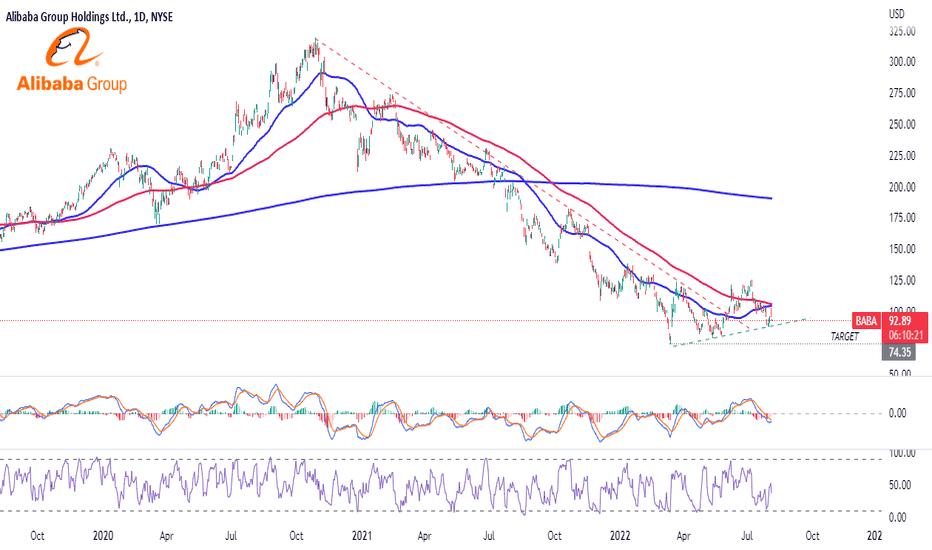932x550 pixels.
Task: Click the 175.00 price axis label
Action: (x=902, y=218)
